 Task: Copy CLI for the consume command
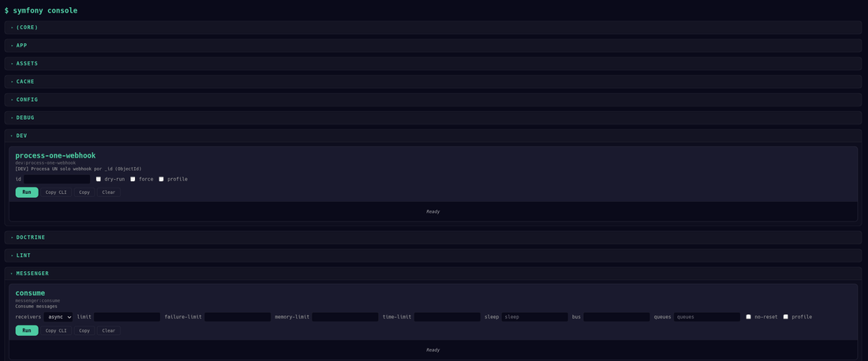coord(56,330)
